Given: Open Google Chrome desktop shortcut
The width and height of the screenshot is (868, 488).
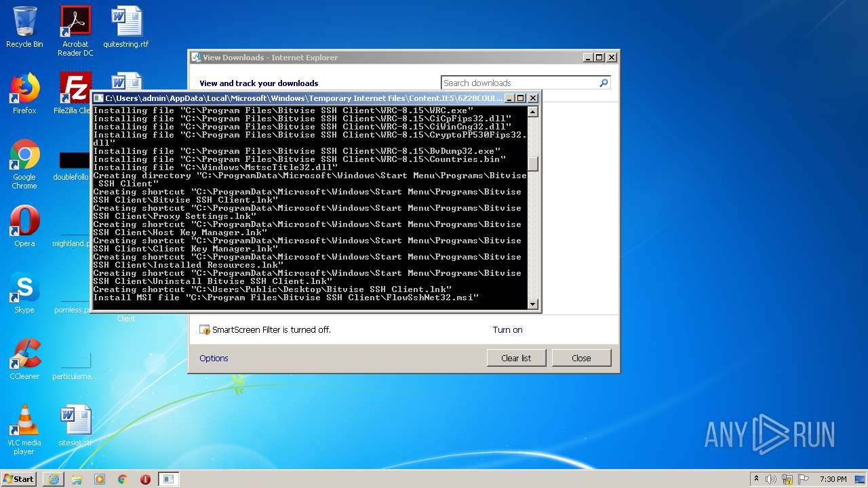Looking at the screenshot, I should click(24, 165).
